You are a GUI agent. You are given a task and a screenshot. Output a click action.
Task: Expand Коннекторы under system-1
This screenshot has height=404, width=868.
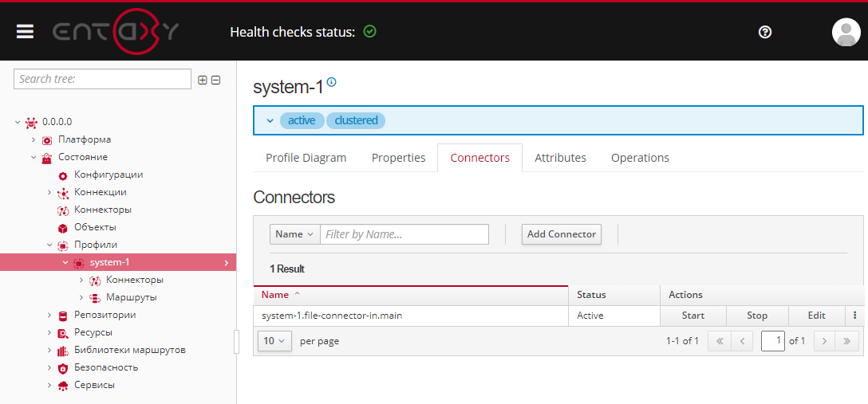[81, 280]
